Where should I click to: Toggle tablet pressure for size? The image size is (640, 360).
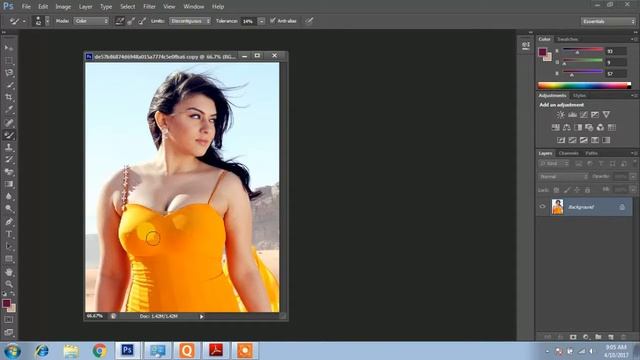point(309,21)
